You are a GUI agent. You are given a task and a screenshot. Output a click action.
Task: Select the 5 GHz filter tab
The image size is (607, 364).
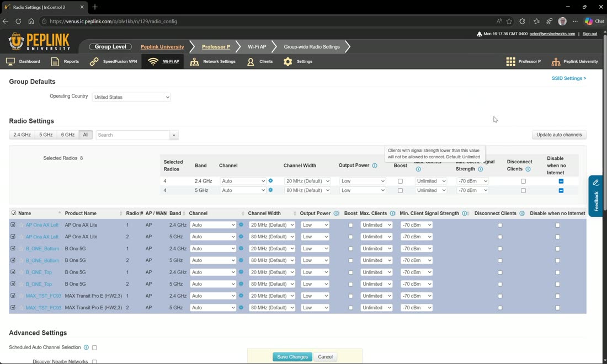[x=46, y=135]
